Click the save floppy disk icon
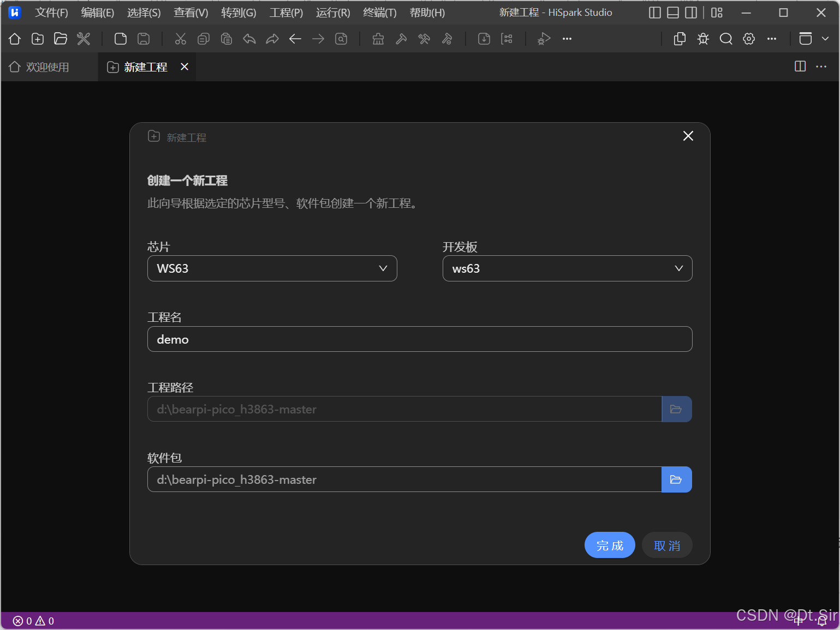 (144, 39)
